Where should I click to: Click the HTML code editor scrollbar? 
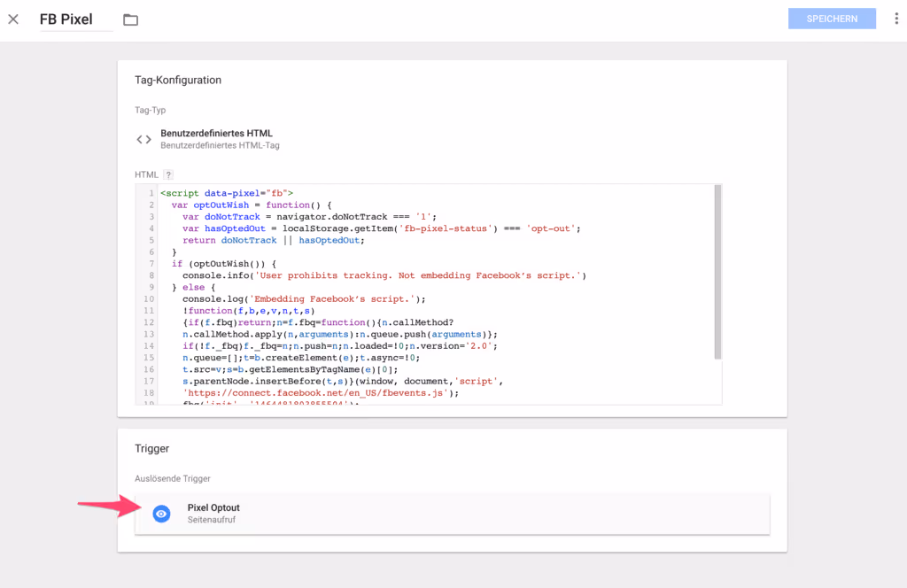click(717, 272)
